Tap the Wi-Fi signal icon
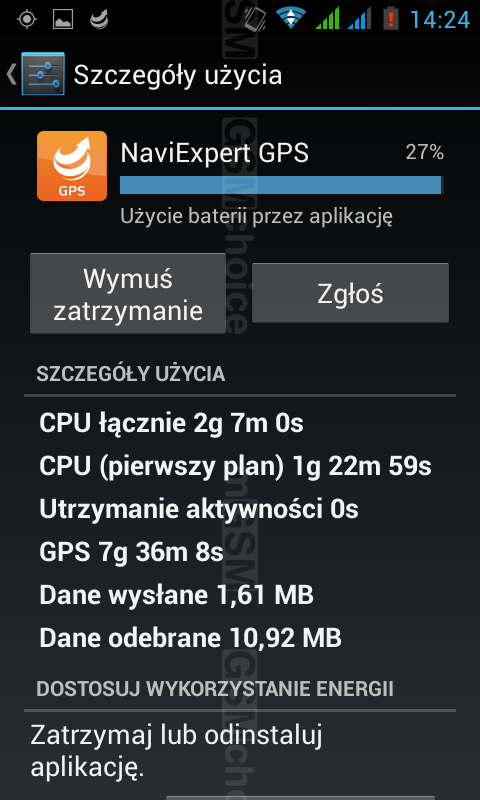The image size is (480, 800). (x=291, y=18)
